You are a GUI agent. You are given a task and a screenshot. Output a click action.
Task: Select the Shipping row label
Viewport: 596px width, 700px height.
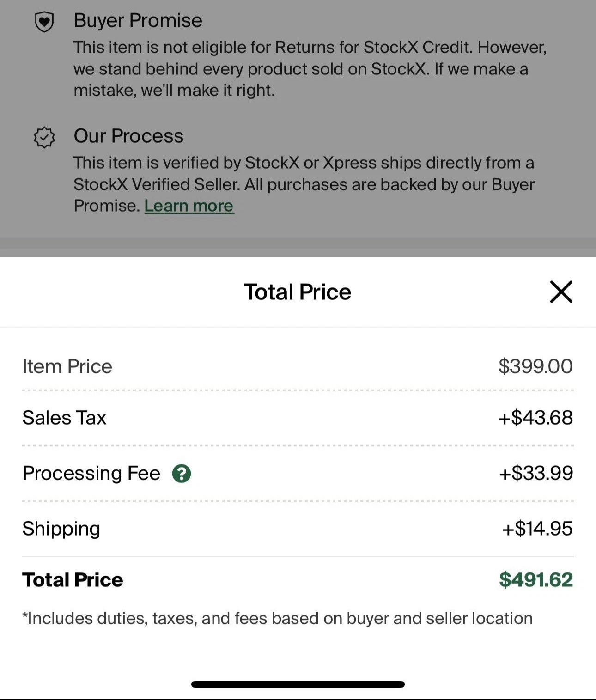(x=61, y=529)
